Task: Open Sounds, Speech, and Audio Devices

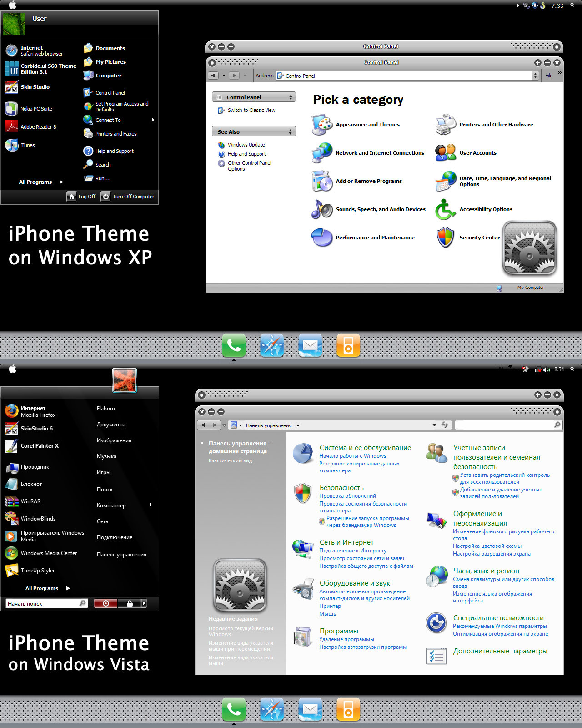Action: pos(369,209)
